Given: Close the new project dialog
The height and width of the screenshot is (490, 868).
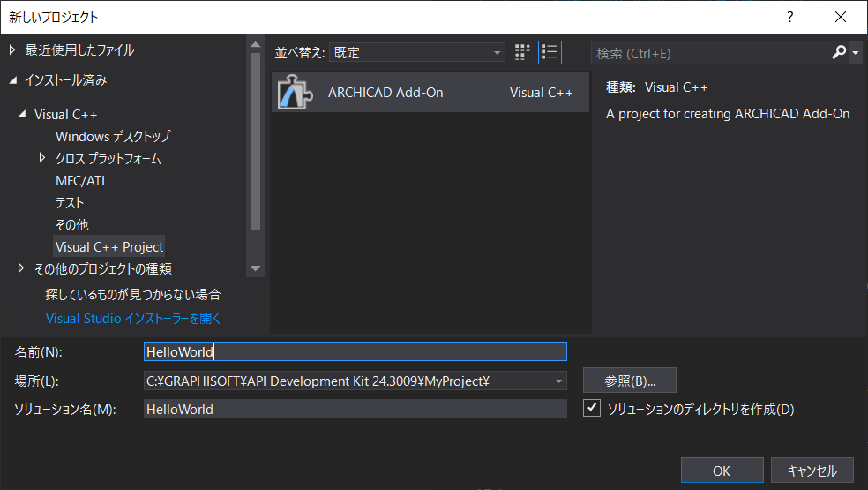Looking at the screenshot, I should (841, 17).
